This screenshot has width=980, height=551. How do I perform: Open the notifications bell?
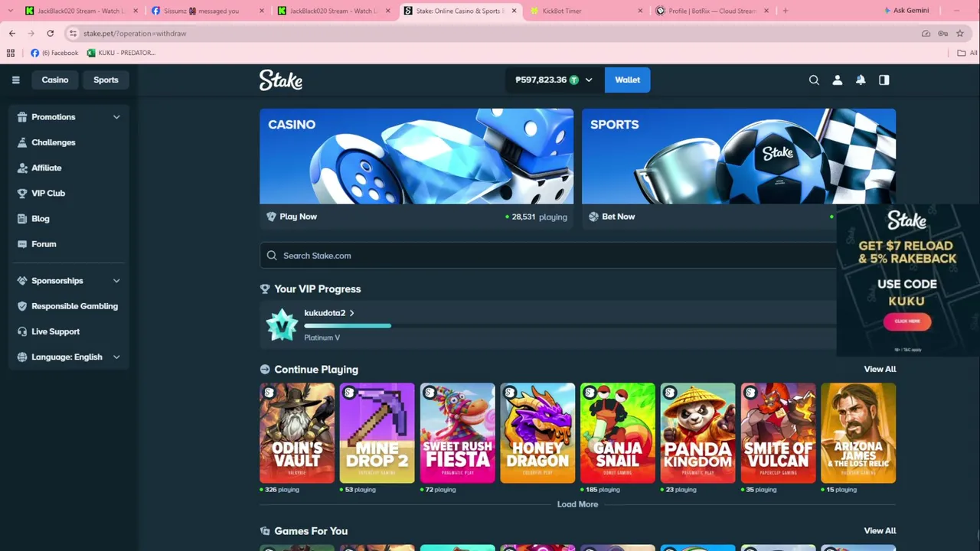pyautogui.click(x=861, y=80)
